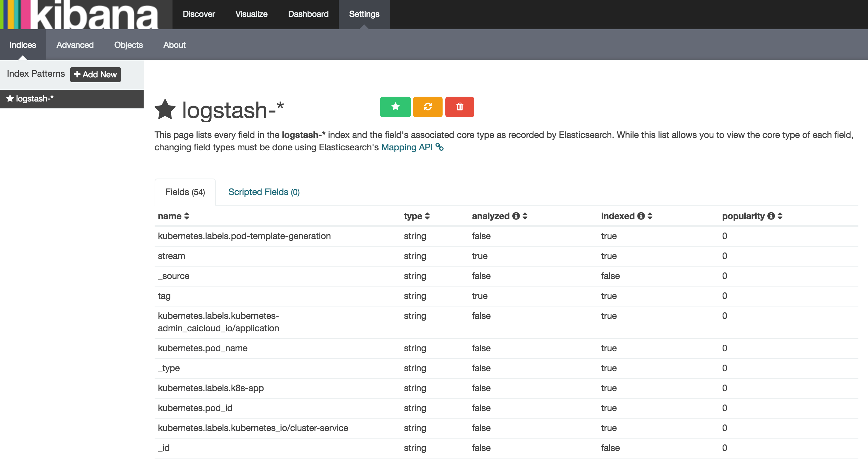Click the Kibana logo
Screen dimensions: 868x463
point(82,14)
